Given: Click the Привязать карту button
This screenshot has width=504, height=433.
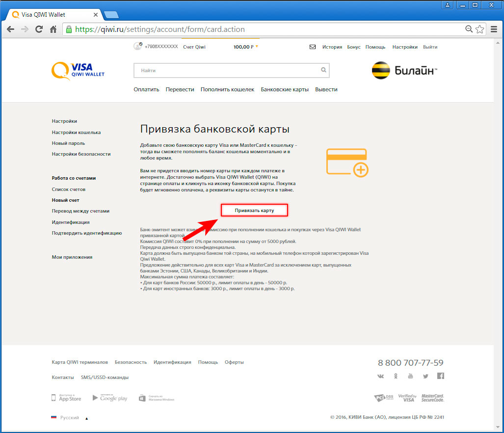Looking at the screenshot, I should tap(254, 210).
